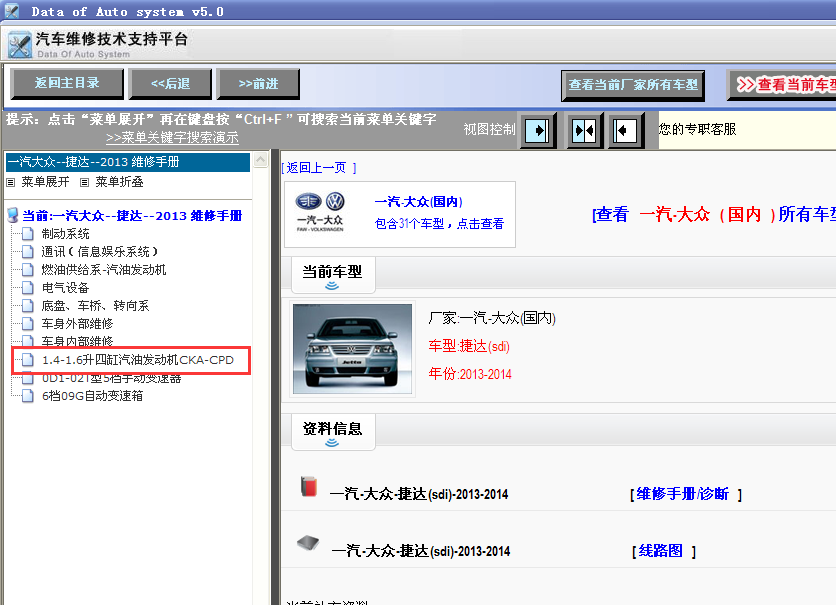
Task: Click the view control left-arrow panel icon
Action: [x=625, y=131]
